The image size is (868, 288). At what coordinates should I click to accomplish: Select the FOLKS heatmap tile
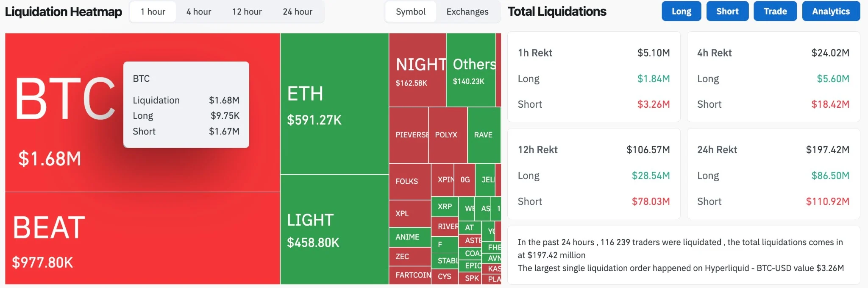click(409, 182)
